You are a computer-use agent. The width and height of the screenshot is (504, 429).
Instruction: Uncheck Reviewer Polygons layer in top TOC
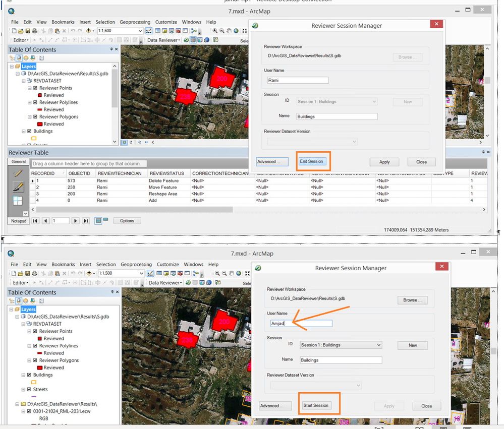click(x=35, y=117)
